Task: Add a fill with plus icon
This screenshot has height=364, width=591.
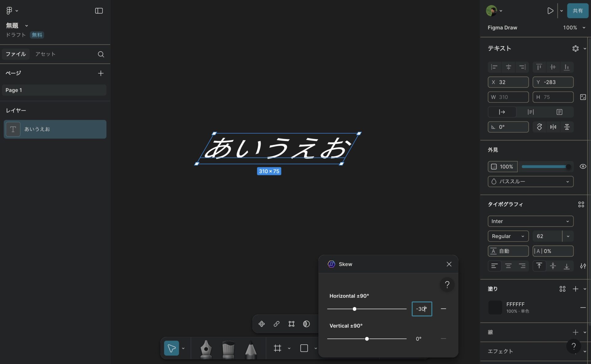Action: [575, 289]
